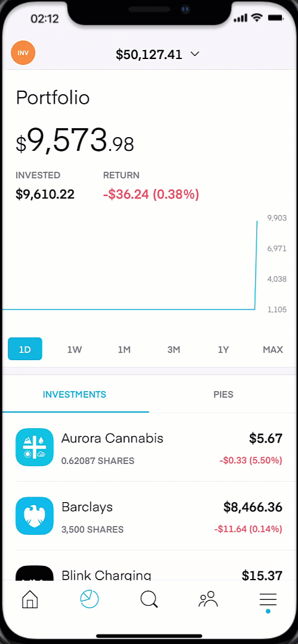Switch to the INVESTMENTS tab
The image size is (298, 644).
(x=74, y=395)
